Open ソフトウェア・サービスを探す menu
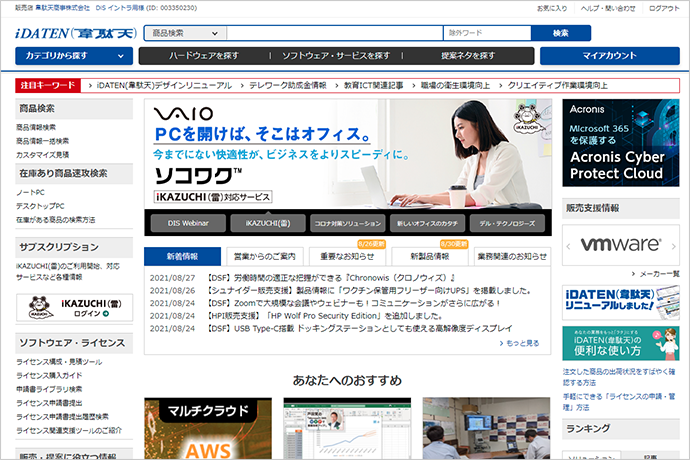The image size is (690, 460). [x=336, y=56]
